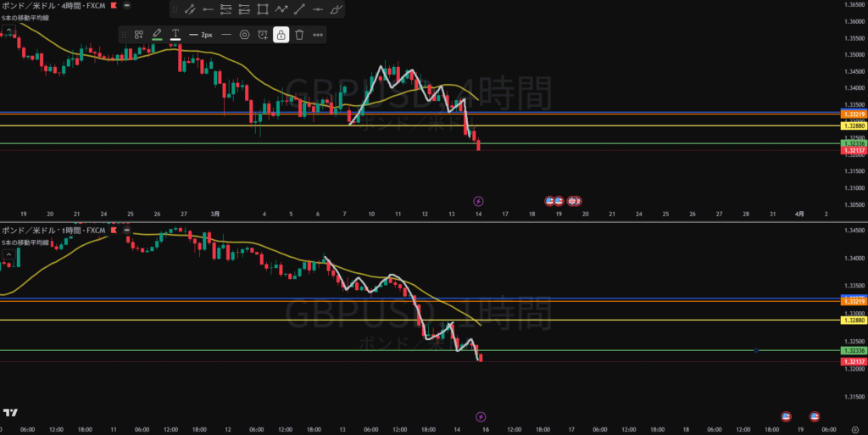The image size is (868, 435).
Task: Open more options three-dot menu
Action: click(x=318, y=35)
